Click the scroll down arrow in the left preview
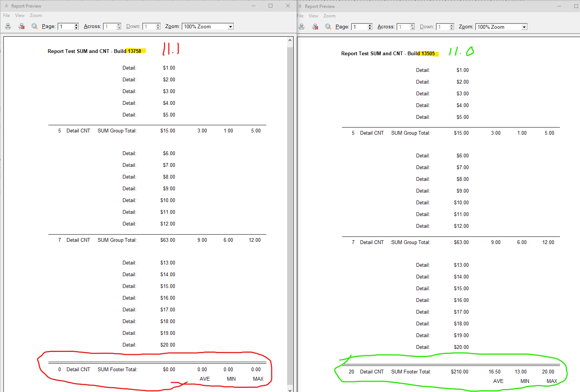This screenshot has width=580, height=392. pos(290,389)
